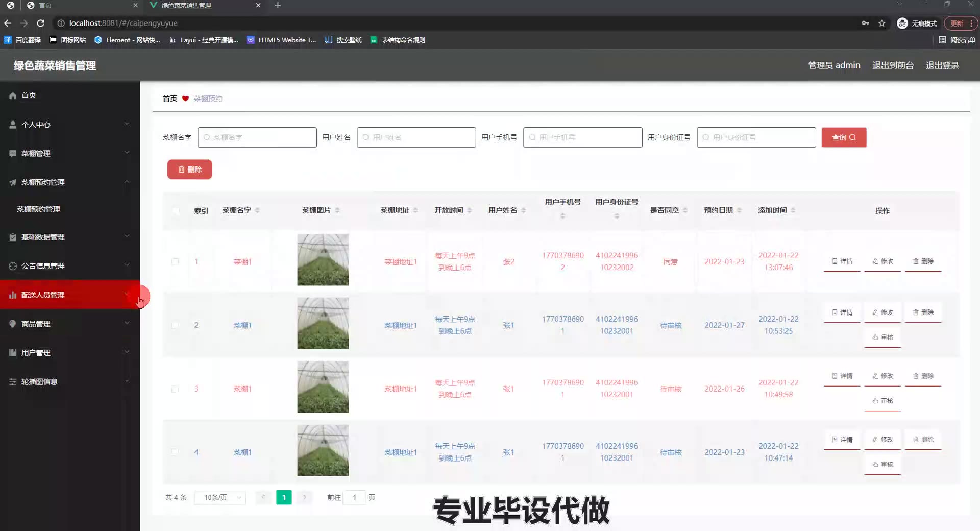Open the 百度翻译 bookmark
The height and width of the screenshot is (531, 980).
click(x=22, y=40)
